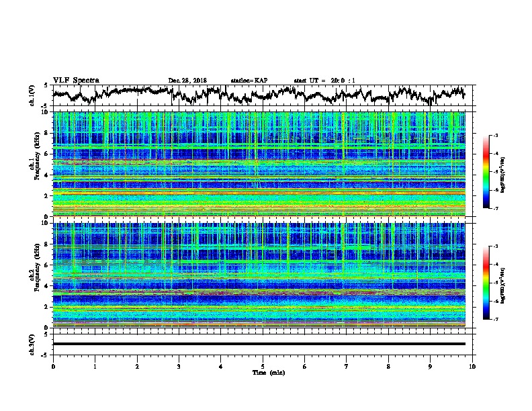Click the "ch.2 Frequency (kHz)" axis label
This screenshot has width=532, height=411.
coord(34,267)
